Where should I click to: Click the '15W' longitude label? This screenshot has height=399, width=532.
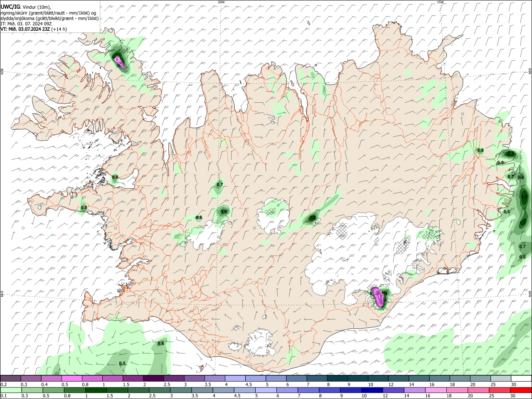(441, 2)
